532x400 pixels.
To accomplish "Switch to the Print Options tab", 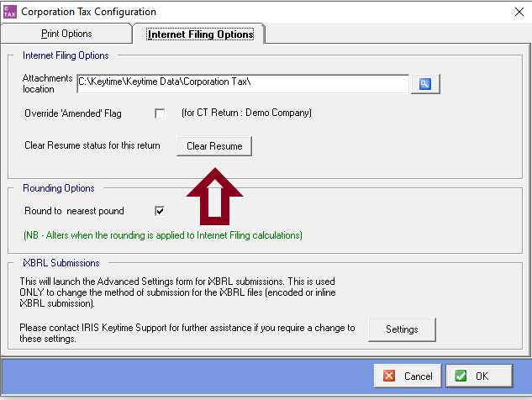I will (x=66, y=34).
